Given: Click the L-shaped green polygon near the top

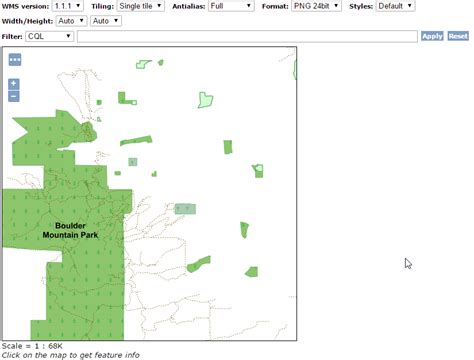Looking at the screenshot, I should [x=124, y=99].
